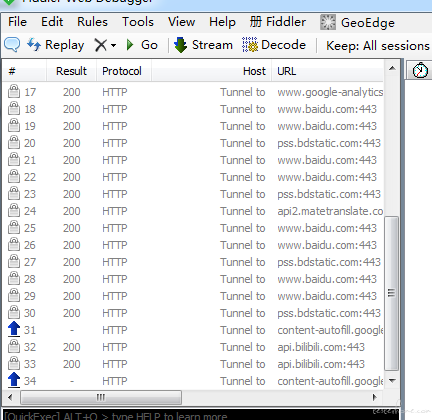This screenshot has height=420, width=432.
Task: Open the File menu
Action: (x=17, y=22)
